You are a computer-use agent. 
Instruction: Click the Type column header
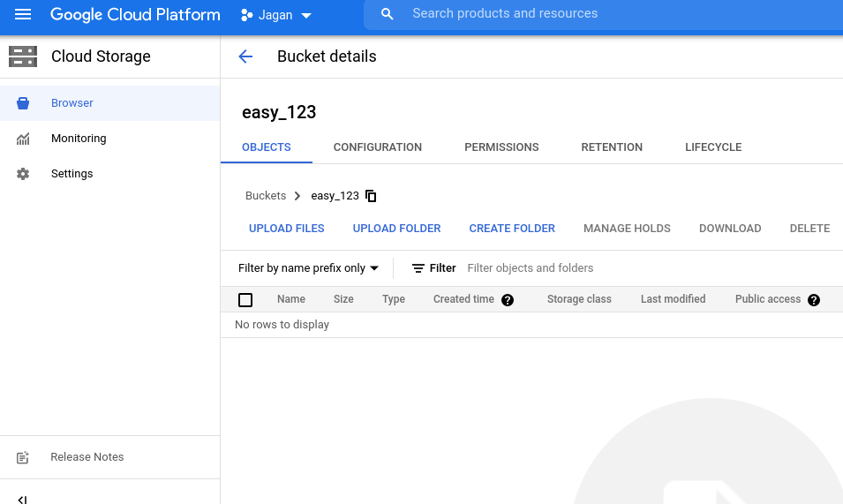[394, 299]
